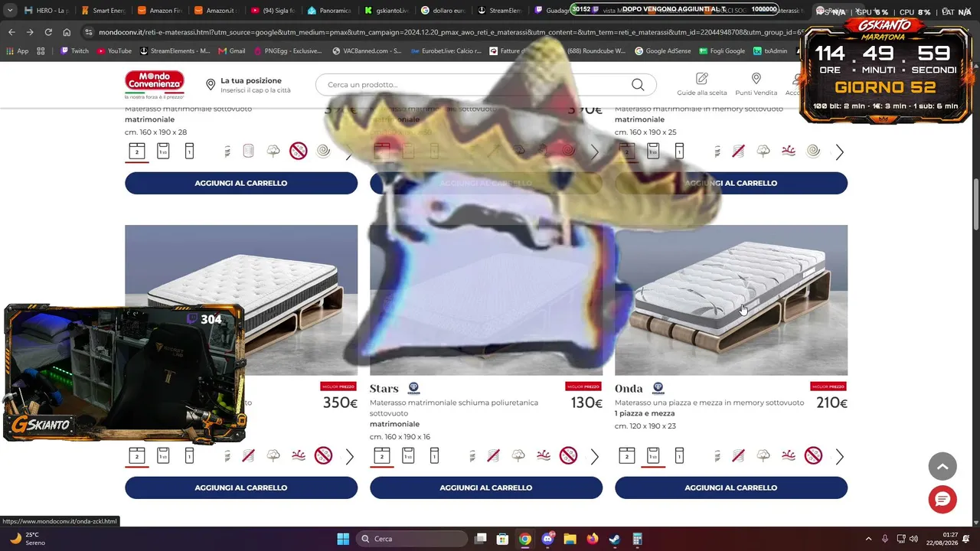Select matrimoniale size for Onda mattress
Screen dimensions: 980x551
627,456
